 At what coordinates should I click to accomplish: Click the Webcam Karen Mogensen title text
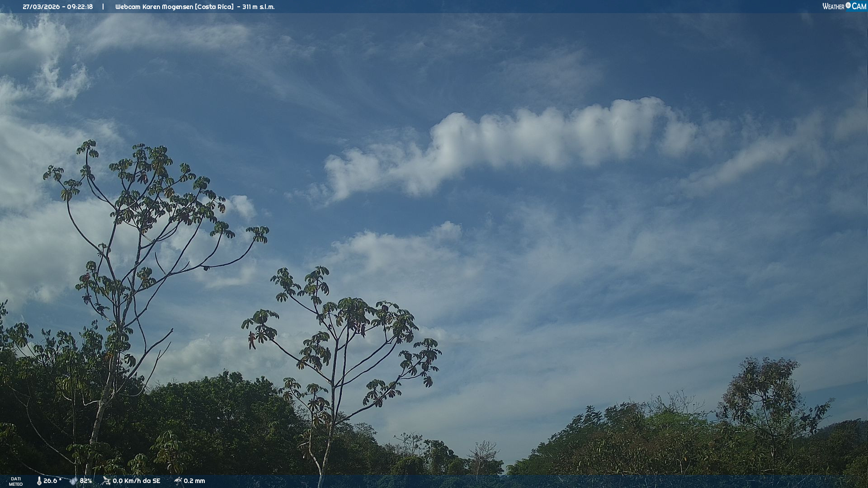click(x=154, y=7)
